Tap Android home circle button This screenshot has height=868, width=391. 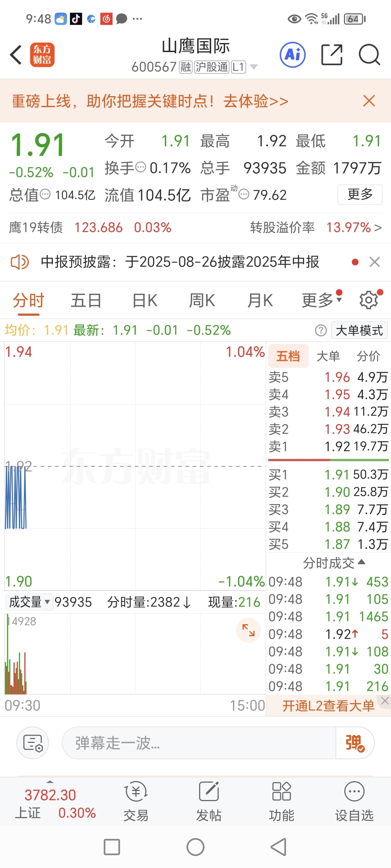195,847
